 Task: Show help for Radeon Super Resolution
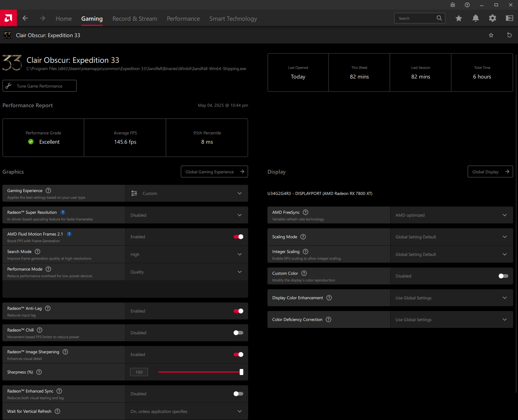tap(63, 212)
